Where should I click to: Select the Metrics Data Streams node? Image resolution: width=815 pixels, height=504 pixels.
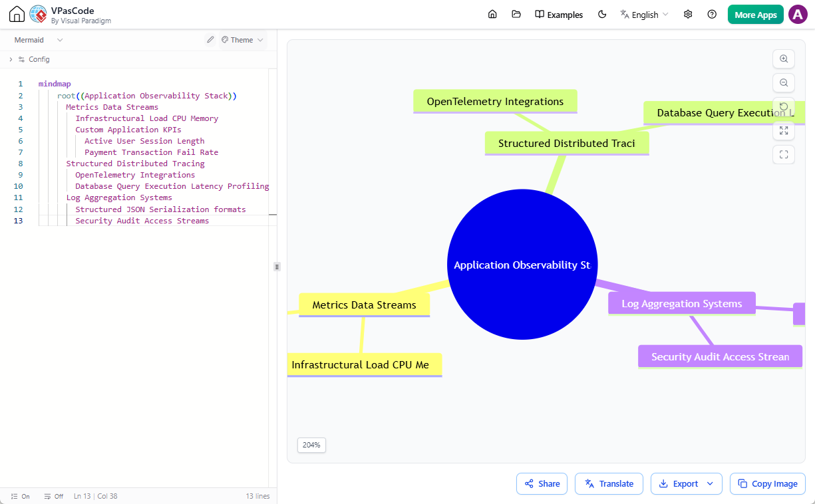(364, 305)
